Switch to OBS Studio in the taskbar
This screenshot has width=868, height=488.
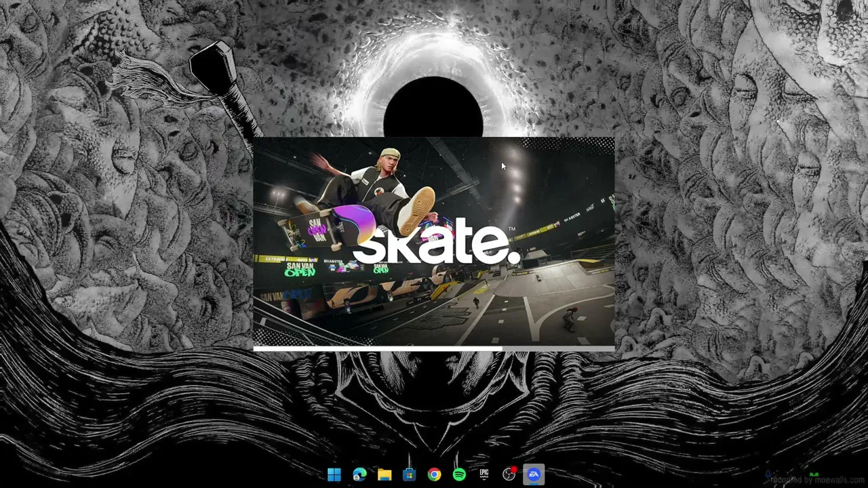509,474
